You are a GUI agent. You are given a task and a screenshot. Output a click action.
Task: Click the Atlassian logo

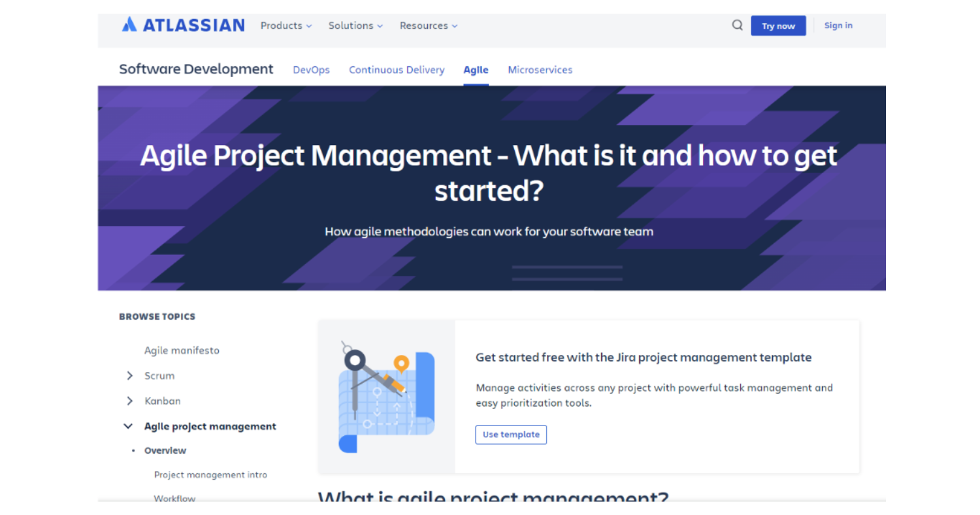tap(183, 25)
